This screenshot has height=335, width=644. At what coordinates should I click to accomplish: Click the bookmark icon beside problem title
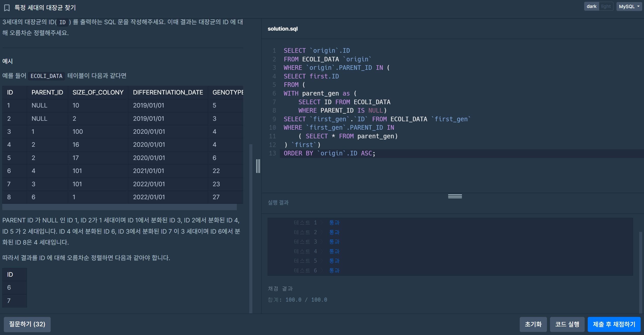[x=7, y=8]
